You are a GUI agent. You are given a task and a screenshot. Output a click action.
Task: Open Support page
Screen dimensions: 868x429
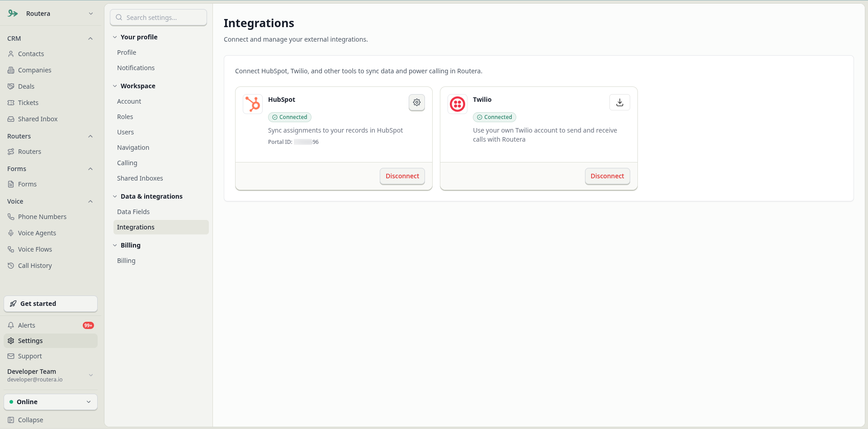[x=51, y=356]
